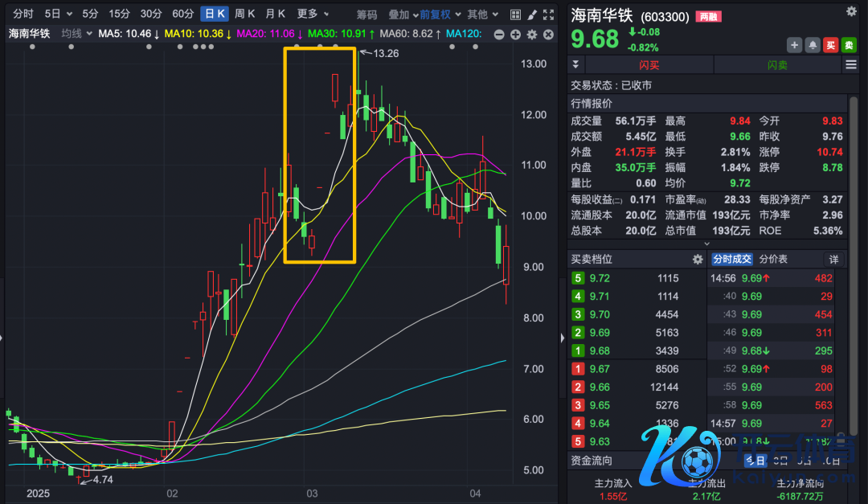Remove the moving average indicator overlay
868x504 pixels.
pyautogui.click(x=547, y=34)
